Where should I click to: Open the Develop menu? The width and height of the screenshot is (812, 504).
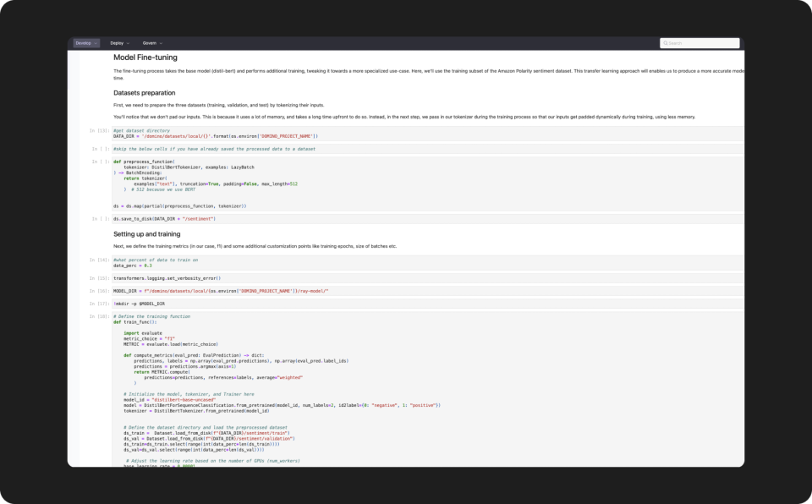click(82, 42)
